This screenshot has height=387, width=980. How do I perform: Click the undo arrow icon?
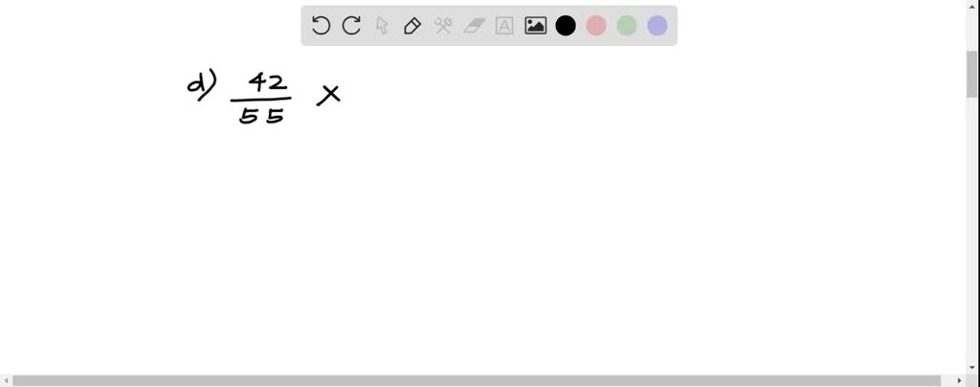(321, 26)
